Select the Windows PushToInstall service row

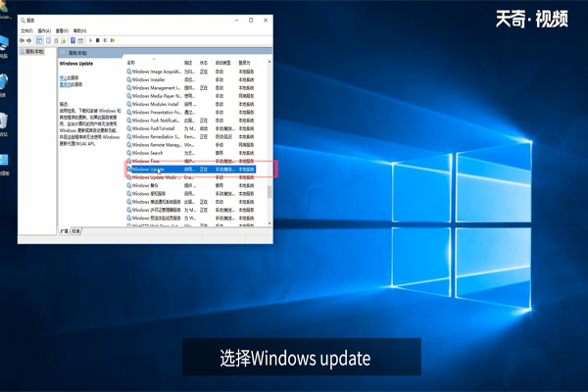tap(191, 128)
